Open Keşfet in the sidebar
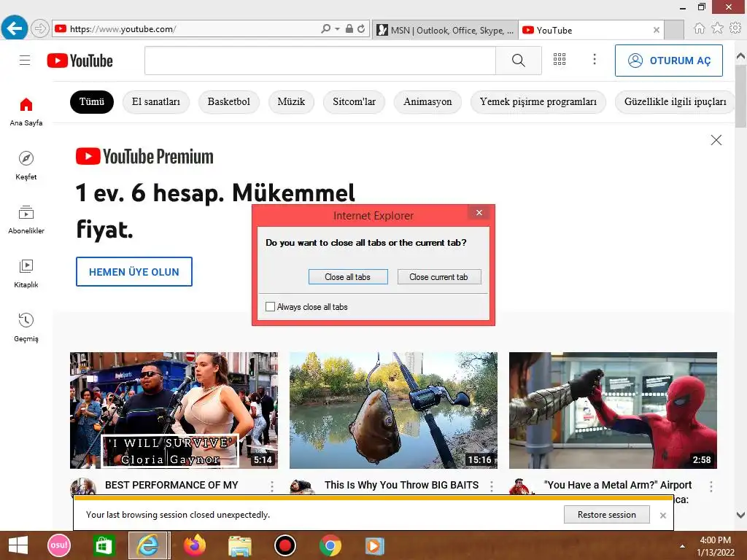Viewport: 747px width, 560px height. tap(26, 166)
